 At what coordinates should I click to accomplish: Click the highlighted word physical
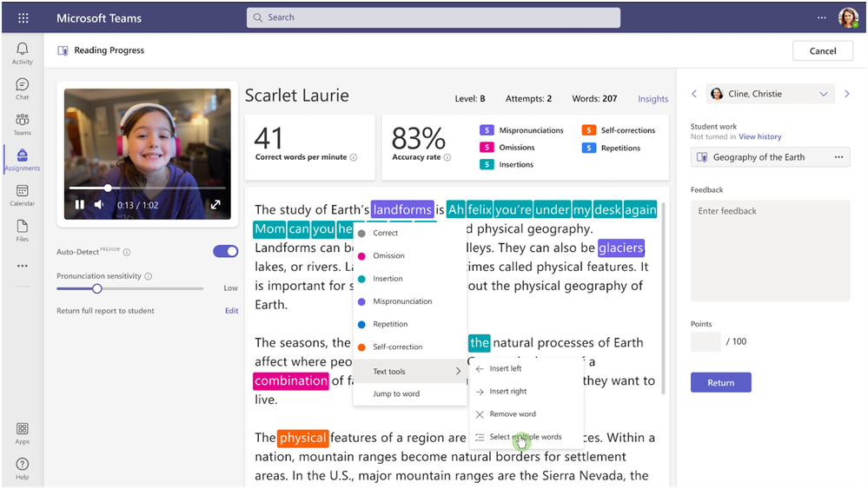[x=303, y=438]
